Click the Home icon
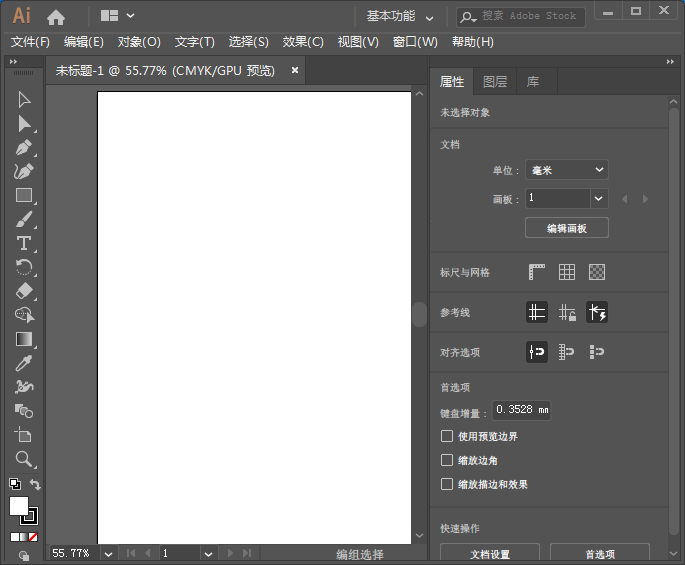 pyautogui.click(x=56, y=16)
